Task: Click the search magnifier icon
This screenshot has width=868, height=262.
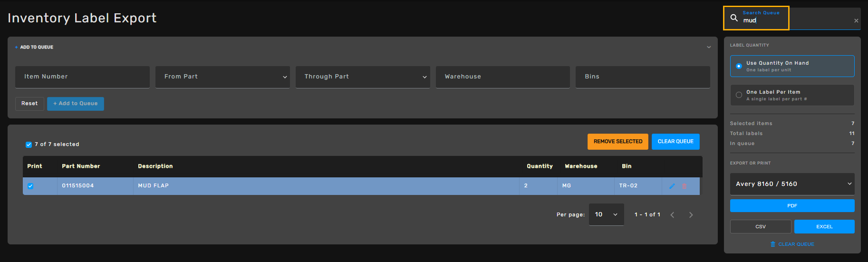Action: [734, 18]
